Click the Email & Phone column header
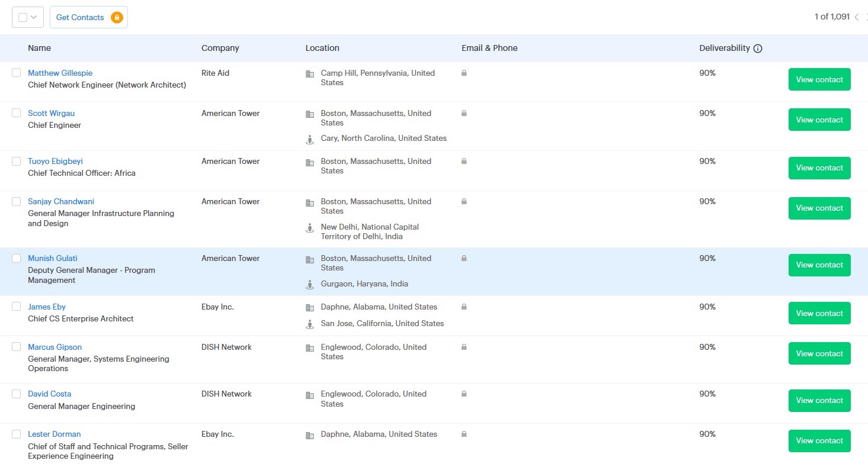Viewport: 868px width, 467px height. [489, 48]
